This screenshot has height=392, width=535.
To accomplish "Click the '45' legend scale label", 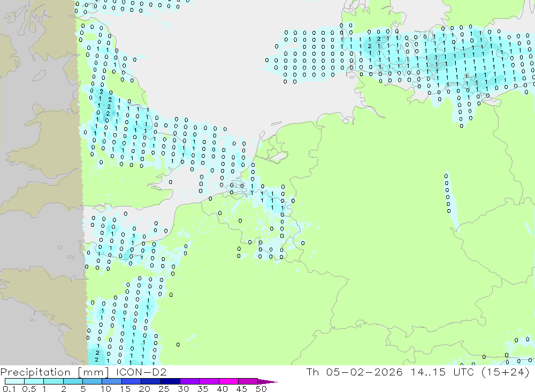I will (x=242, y=389).
